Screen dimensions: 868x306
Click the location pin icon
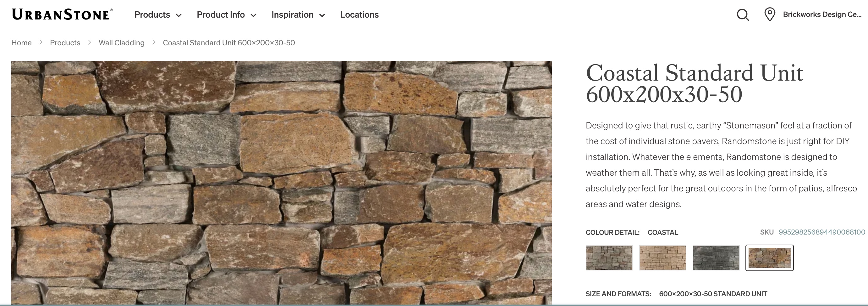tap(770, 14)
